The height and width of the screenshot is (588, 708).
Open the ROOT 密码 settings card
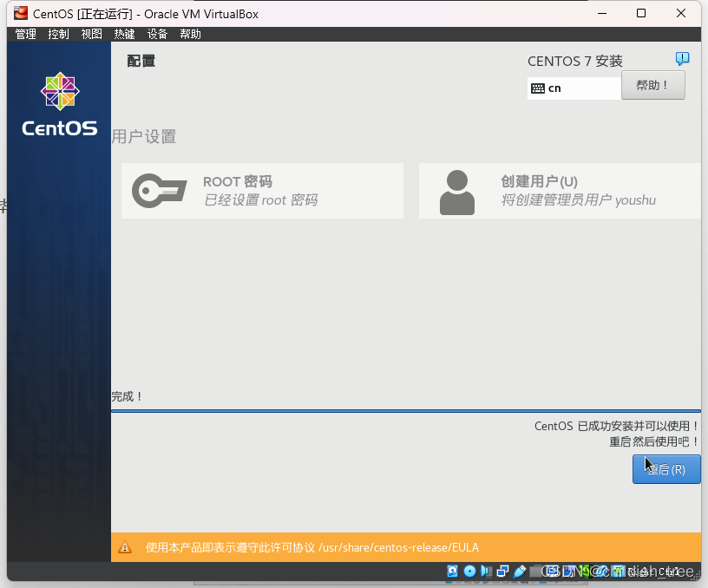pyautogui.click(x=262, y=191)
